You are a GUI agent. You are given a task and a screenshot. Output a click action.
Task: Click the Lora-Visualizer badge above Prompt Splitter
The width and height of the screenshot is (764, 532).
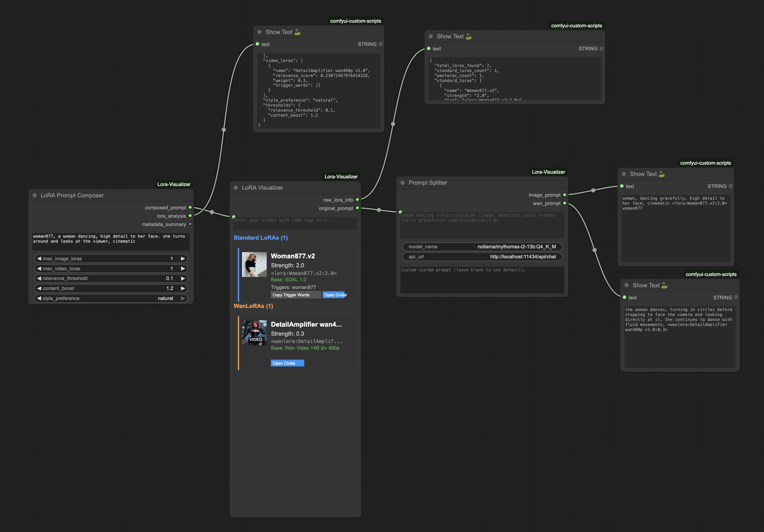(x=548, y=172)
